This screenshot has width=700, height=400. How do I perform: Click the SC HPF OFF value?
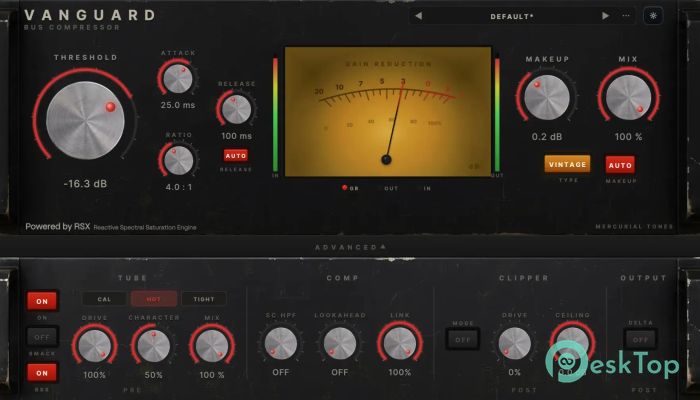point(281,372)
